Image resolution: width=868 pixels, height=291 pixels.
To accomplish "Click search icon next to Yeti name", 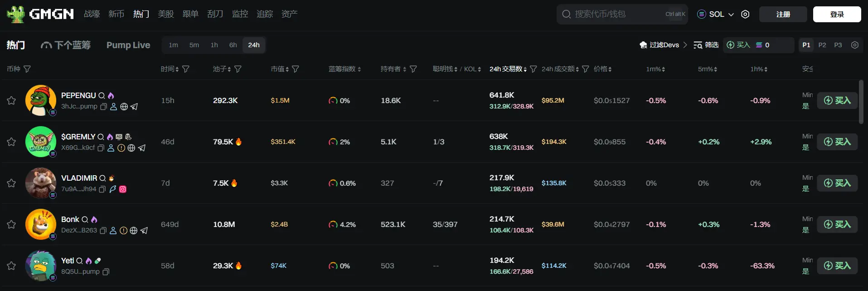I will 79,261.
